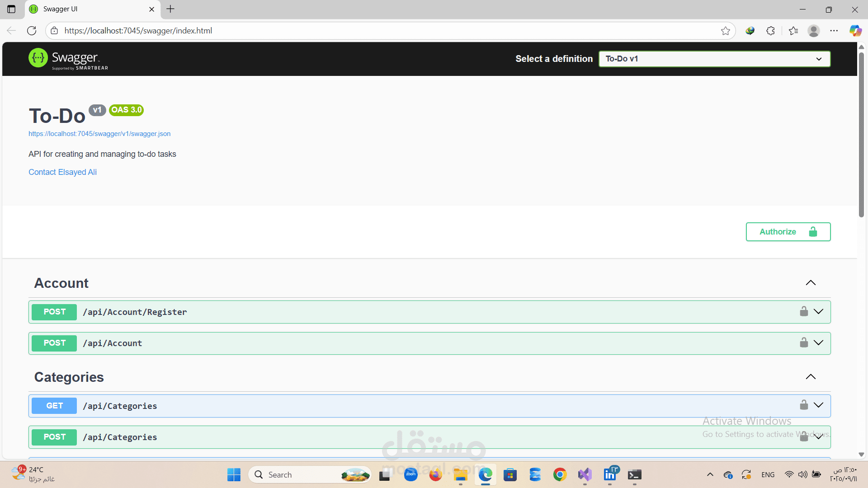Click lock icon on POST /api/Account row
This screenshot has height=488, width=868.
click(804, 343)
